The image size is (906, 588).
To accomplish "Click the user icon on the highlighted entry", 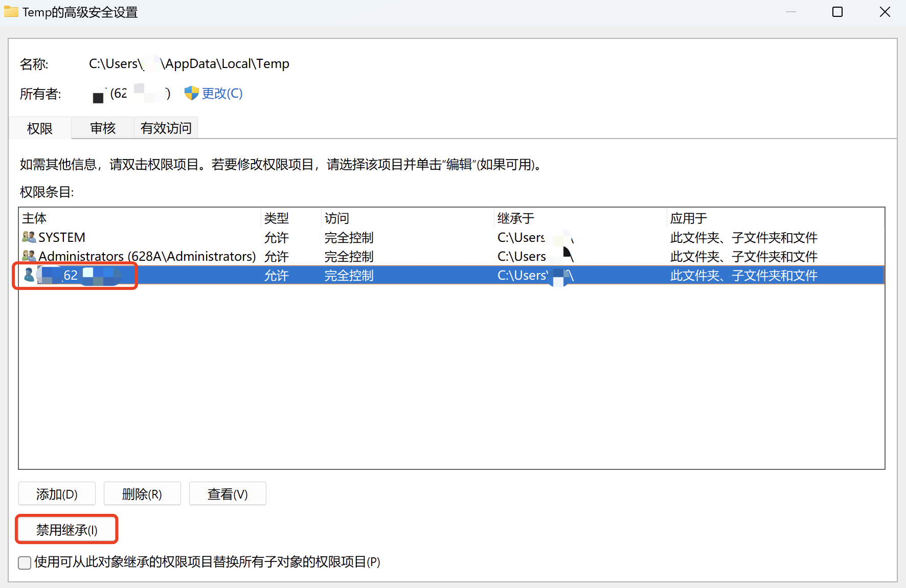I will click(28, 275).
